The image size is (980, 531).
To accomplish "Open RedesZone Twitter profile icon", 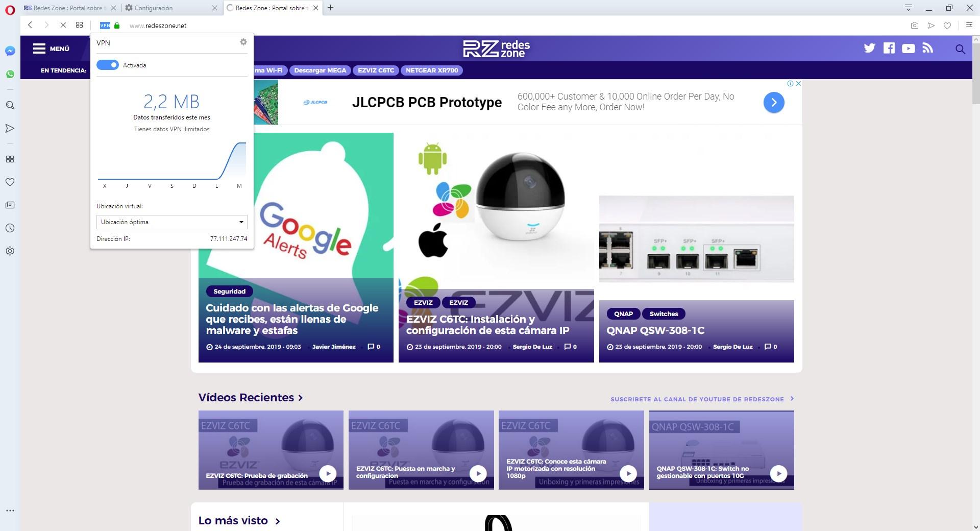I will (869, 49).
